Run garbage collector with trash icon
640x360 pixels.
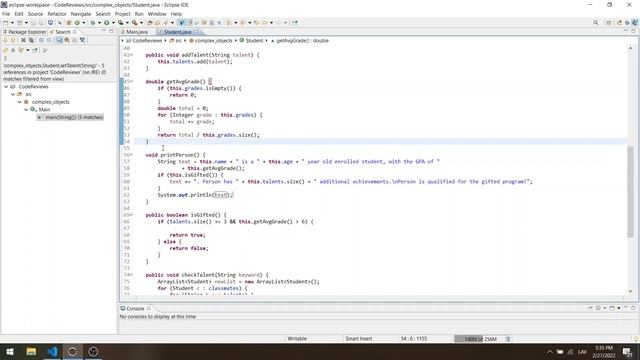pos(508,339)
